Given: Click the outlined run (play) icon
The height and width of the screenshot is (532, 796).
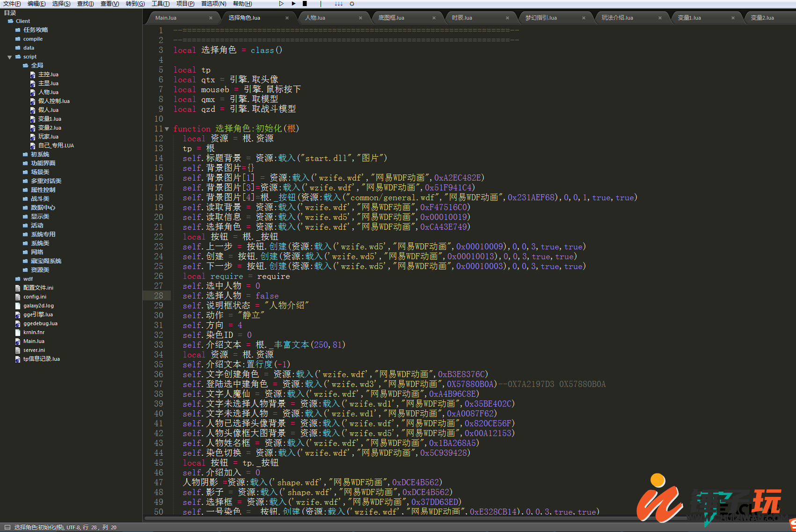Looking at the screenshot, I should pos(281,4).
